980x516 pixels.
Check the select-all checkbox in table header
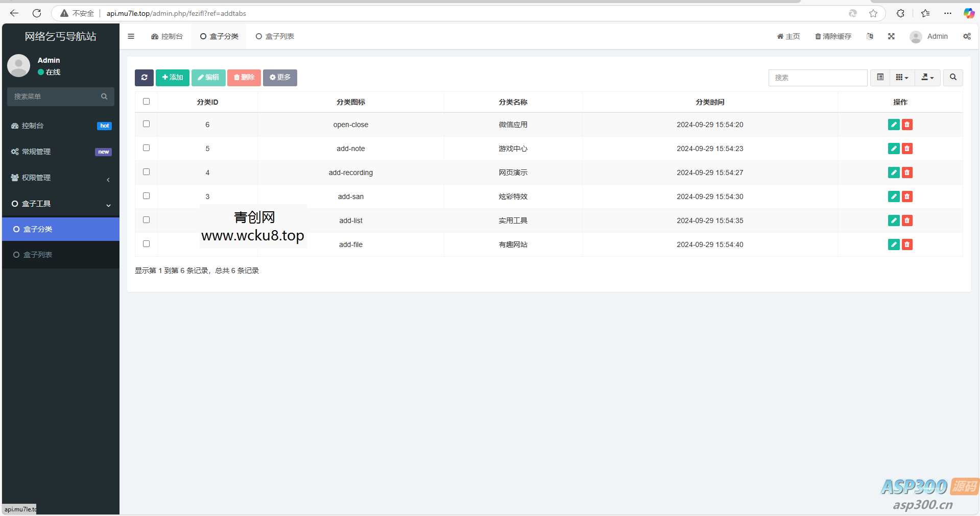[147, 102]
